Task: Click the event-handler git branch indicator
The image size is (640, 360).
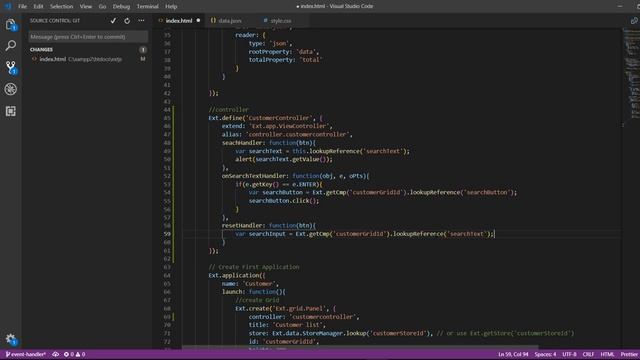Action: [x=26, y=354]
